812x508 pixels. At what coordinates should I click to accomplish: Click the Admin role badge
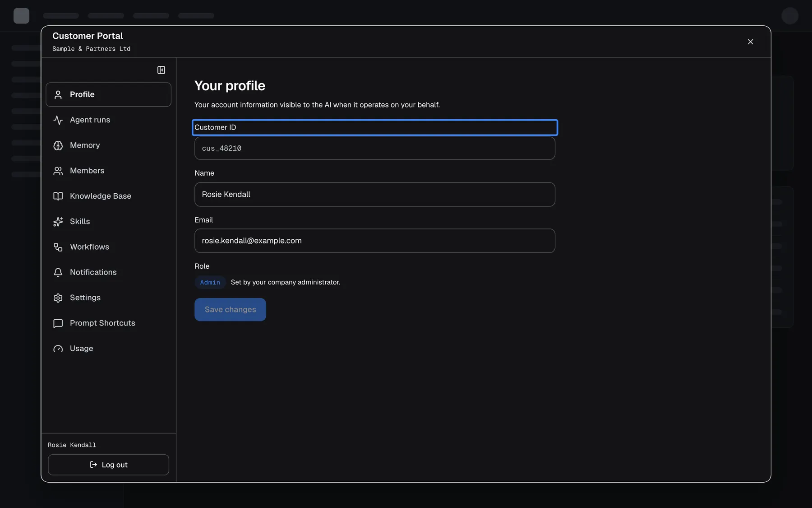click(x=210, y=282)
